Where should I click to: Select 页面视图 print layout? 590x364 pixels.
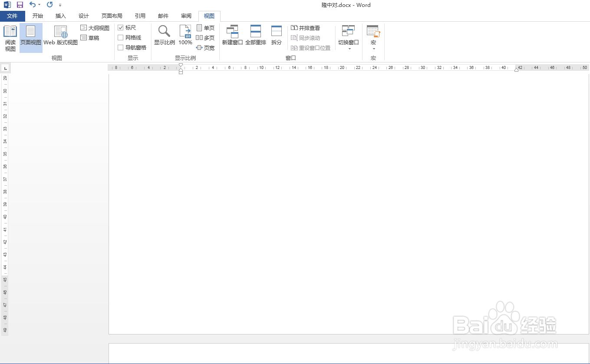(x=31, y=38)
